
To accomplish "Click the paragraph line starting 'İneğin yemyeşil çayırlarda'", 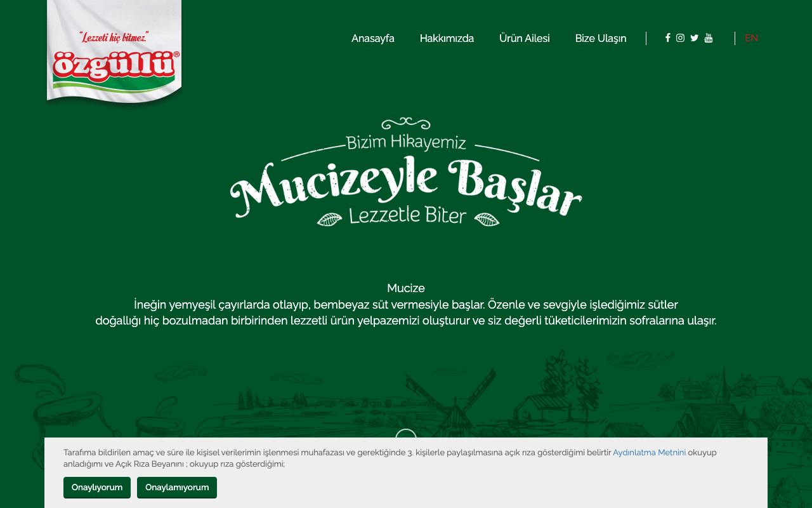I will [406, 305].
